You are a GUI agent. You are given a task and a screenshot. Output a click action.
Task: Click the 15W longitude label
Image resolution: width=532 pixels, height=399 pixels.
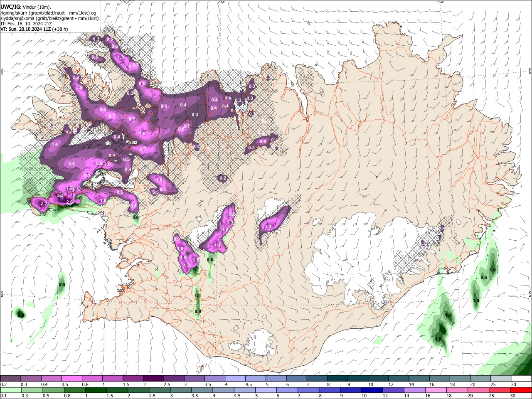coord(440,2)
